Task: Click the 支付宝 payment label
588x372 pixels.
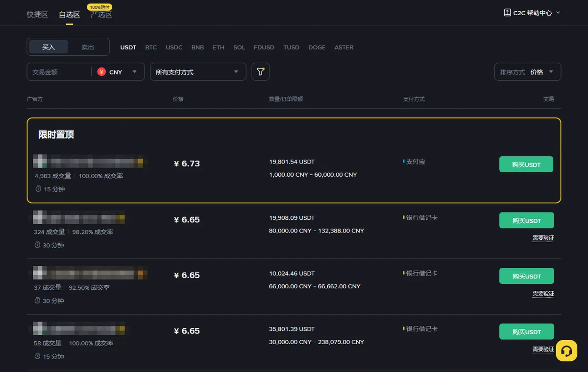Action: coord(416,162)
